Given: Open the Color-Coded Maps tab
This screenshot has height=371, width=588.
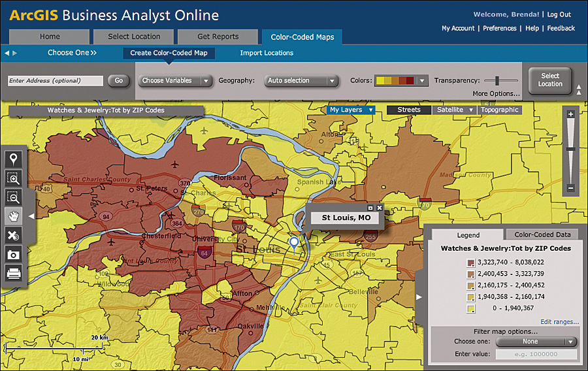Looking at the screenshot, I should coord(302,37).
